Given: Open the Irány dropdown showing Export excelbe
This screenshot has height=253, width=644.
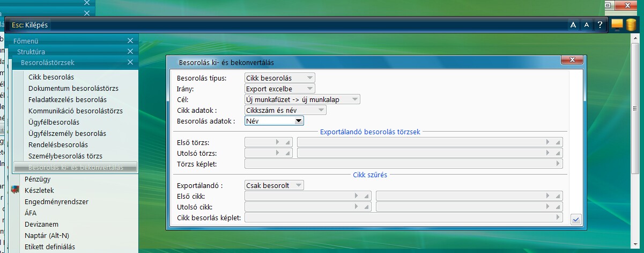Looking at the screenshot, I should coord(279,89).
